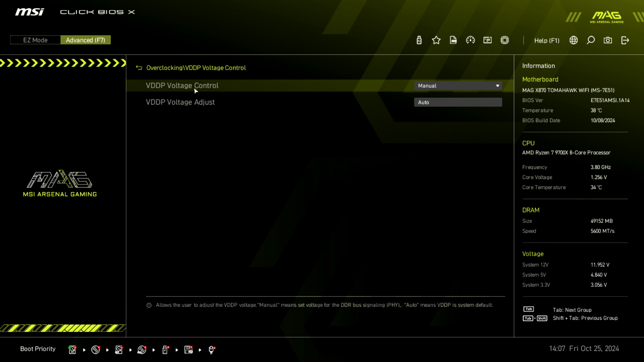Viewport: 644px width, 362px height.
Task: Click the dropdown arrow beside Manual
Action: point(497,86)
